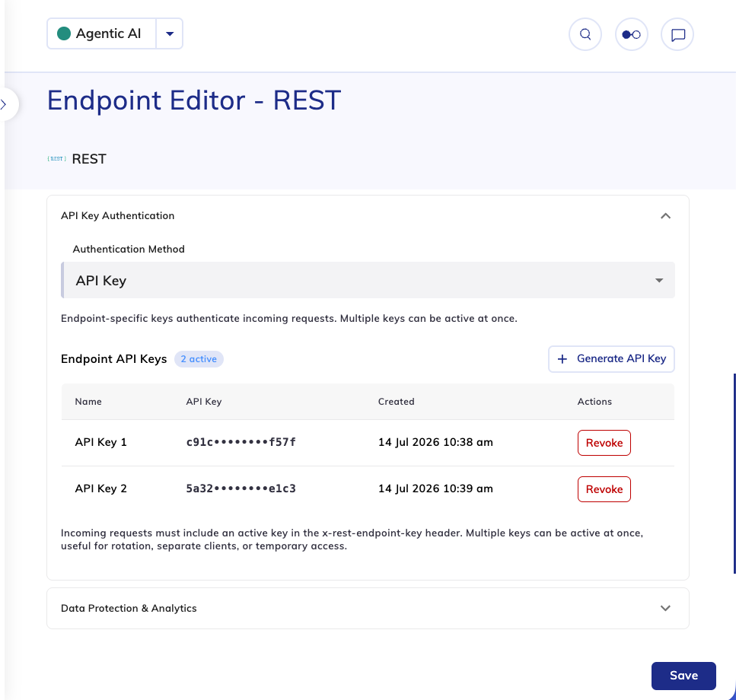Click the 'Authentication Method' label
The height and width of the screenshot is (700, 736).
click(x=129, y=249)
